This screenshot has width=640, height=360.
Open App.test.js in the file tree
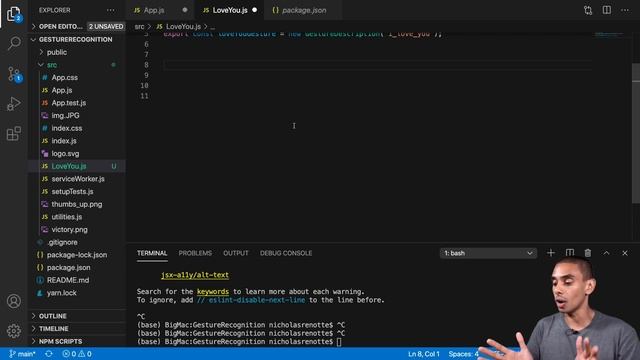pos(69,103)
